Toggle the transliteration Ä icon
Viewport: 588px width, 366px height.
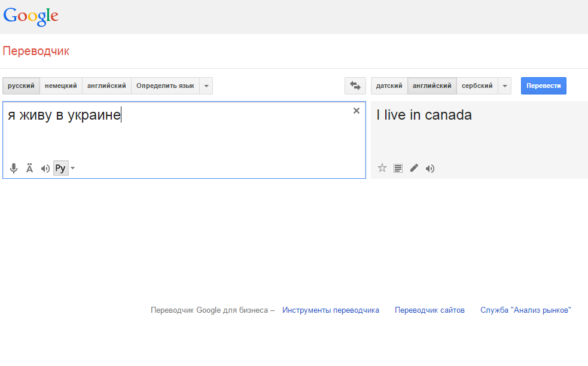click(x=29, y=169)
